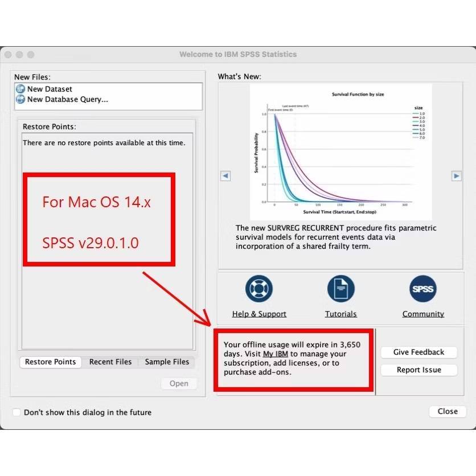Click the survival function chart image
Viewport: 476px width, 476px height.
[x=340, y=152]
